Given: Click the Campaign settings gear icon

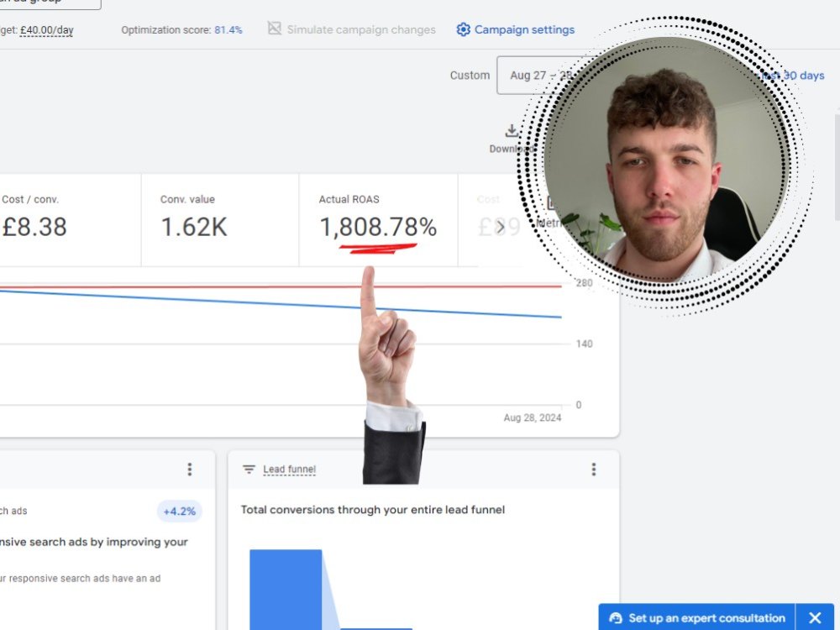Looking at the screenshot, I should pyautogui.click(x=463, y=29).
